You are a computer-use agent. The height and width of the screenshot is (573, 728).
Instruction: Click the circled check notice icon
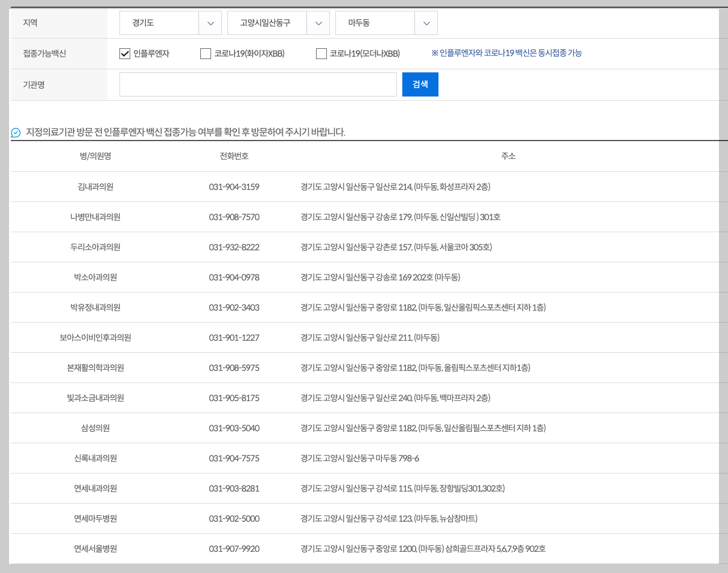[x=14, y=133]
